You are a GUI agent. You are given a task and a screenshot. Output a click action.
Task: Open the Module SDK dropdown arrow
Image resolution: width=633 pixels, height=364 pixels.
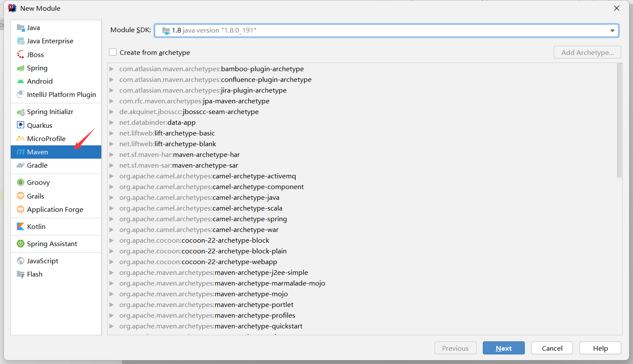[x=612, y=30]
